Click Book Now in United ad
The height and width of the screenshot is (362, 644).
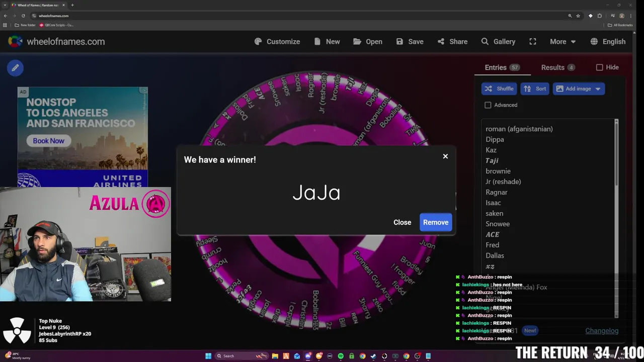click(48, 141)
